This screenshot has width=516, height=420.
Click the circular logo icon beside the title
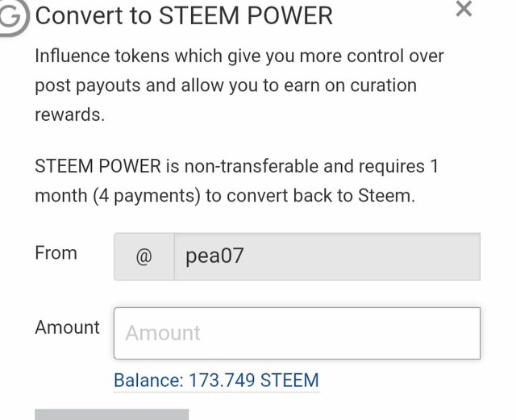click(12, 18)
